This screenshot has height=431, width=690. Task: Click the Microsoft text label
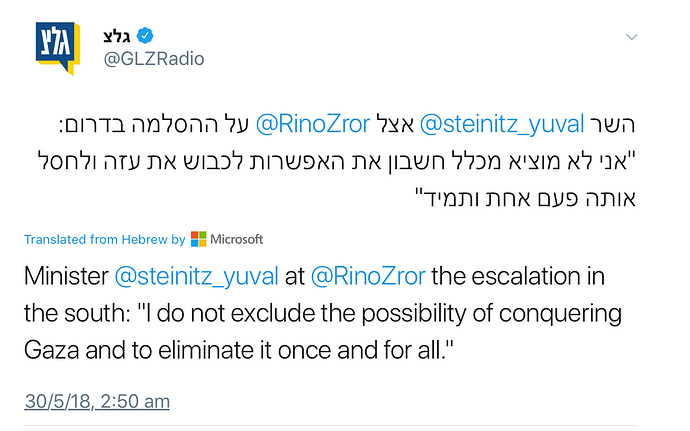(236, 239)
